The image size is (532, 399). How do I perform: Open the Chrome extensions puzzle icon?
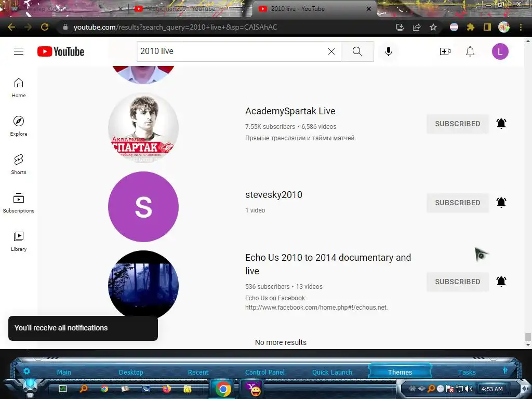pyautogui.click(x=471, y=27)
